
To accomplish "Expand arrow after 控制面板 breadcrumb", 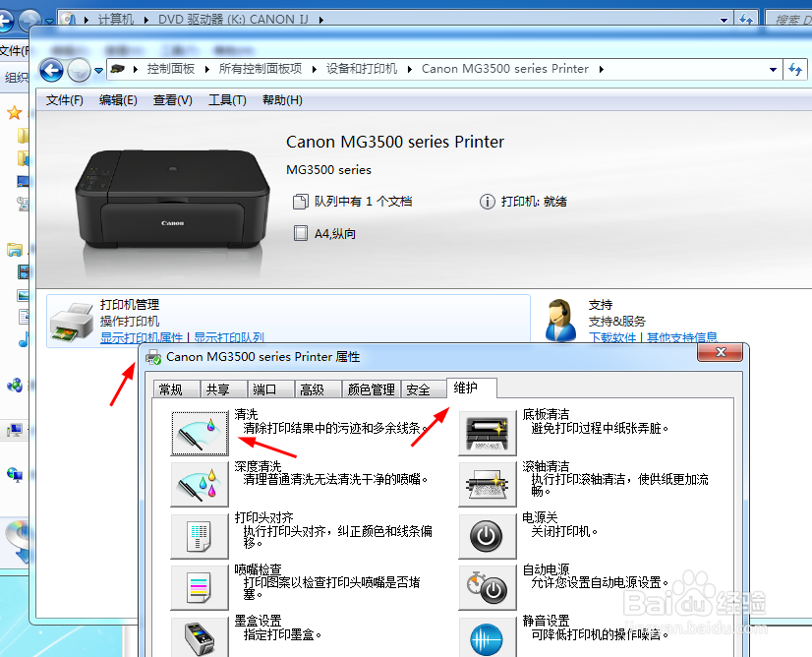I will (x=206, y=70).
